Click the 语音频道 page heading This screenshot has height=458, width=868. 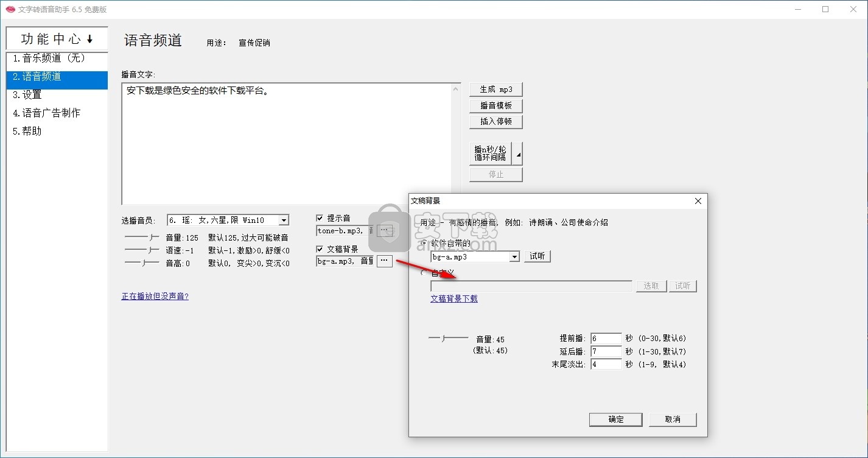click(153, 40)
